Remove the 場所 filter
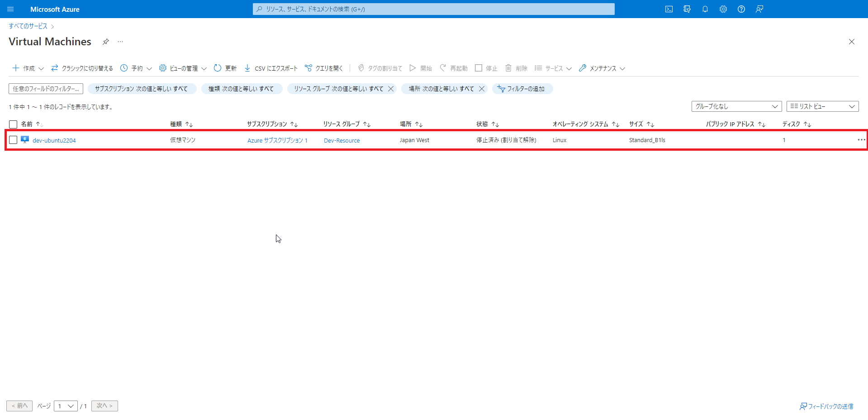Image resolution: width=868 pixels, height=420 pixels. pyautogui.click(x=482, y=89)
